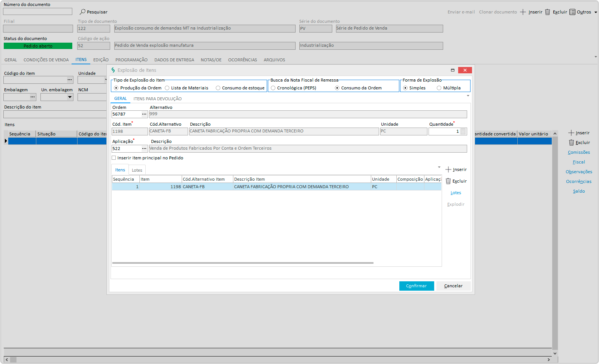Enable Inserir item principal no Pedido checkbox
Viewport: 599px width, 364px height.
[114, 158]
